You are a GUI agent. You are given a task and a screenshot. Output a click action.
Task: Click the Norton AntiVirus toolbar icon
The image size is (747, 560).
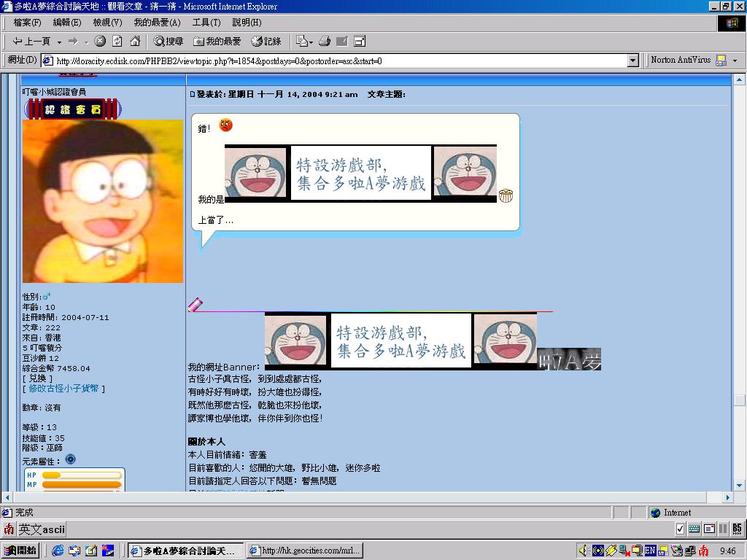pyautogui.click(x=721, y=61)
